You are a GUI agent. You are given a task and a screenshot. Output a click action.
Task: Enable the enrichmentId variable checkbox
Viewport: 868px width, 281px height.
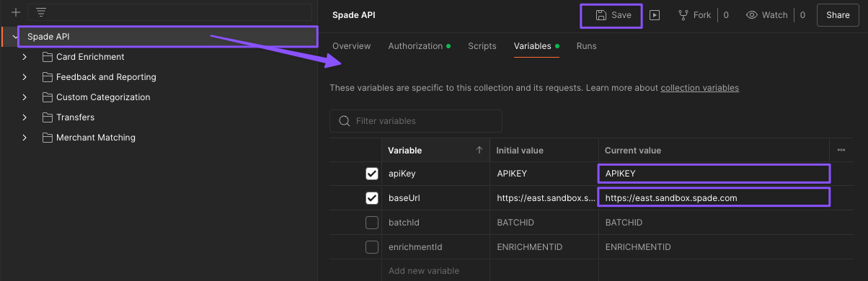coord(372,247)
